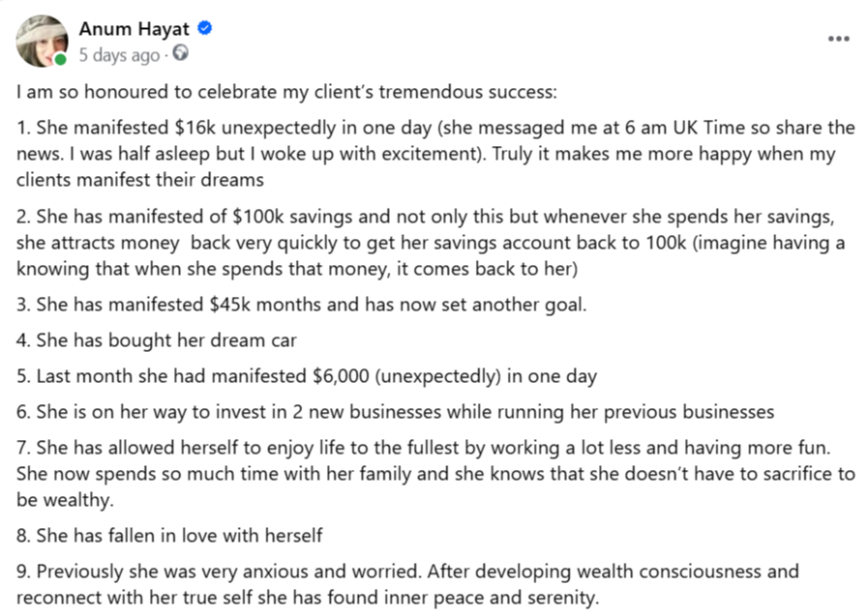The width and height of the screenshot is (868, 616).
Task: Click "She has fallen in love" line
Action: point(169,535)
